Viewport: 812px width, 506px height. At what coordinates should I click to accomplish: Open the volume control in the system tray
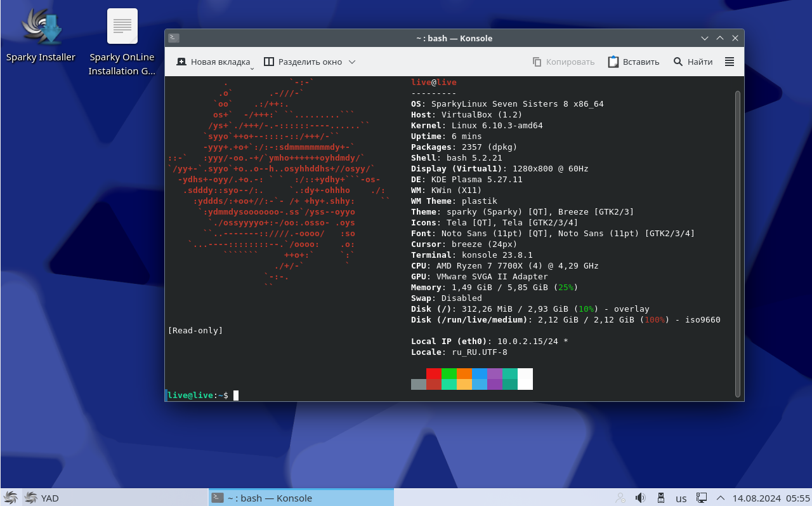[x=640, y=498]
